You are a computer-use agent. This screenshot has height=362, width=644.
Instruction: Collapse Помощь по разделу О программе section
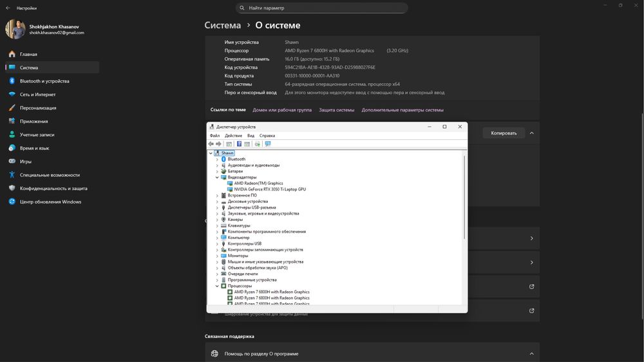coord(531,354)
